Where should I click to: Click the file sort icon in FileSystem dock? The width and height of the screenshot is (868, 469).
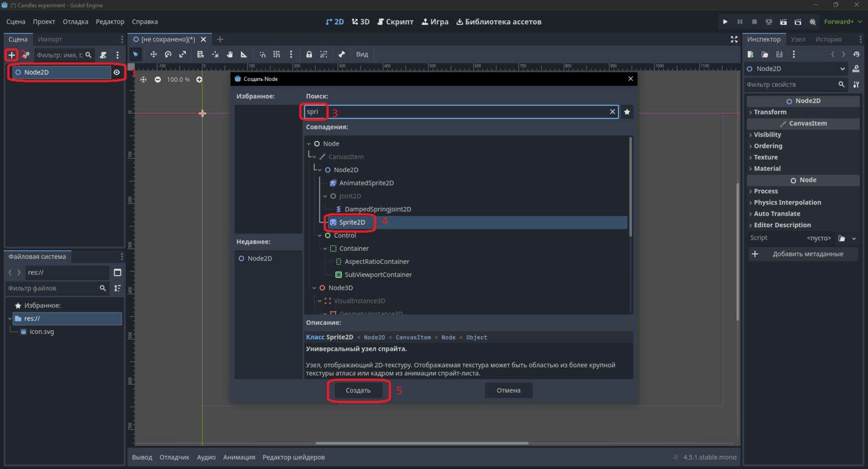coord(118,288)
